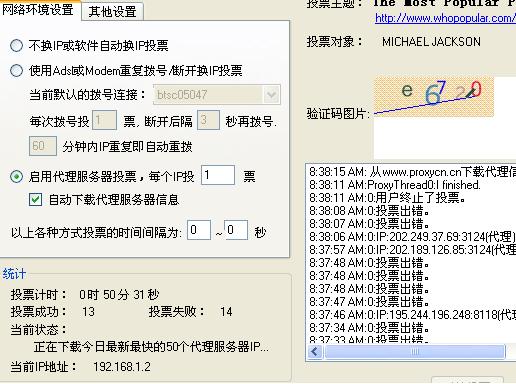Click the log horizontal scrollbar thumb

pyautogui.click(x=415, y=352)
